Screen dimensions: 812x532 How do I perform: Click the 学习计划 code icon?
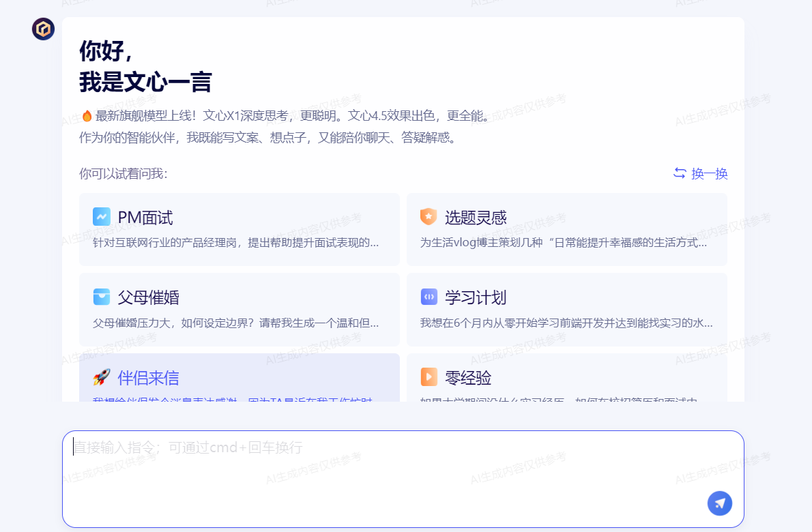pyautogui.click(x=429, y=297)
